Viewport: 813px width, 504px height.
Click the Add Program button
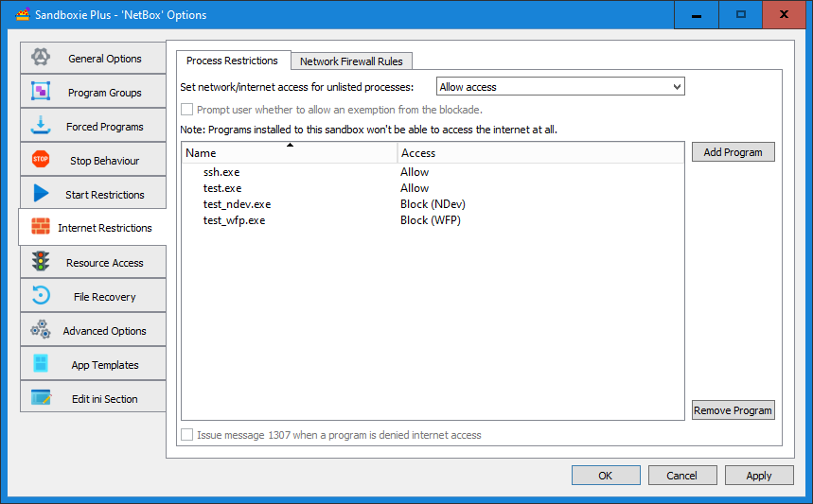pos(733,152)
